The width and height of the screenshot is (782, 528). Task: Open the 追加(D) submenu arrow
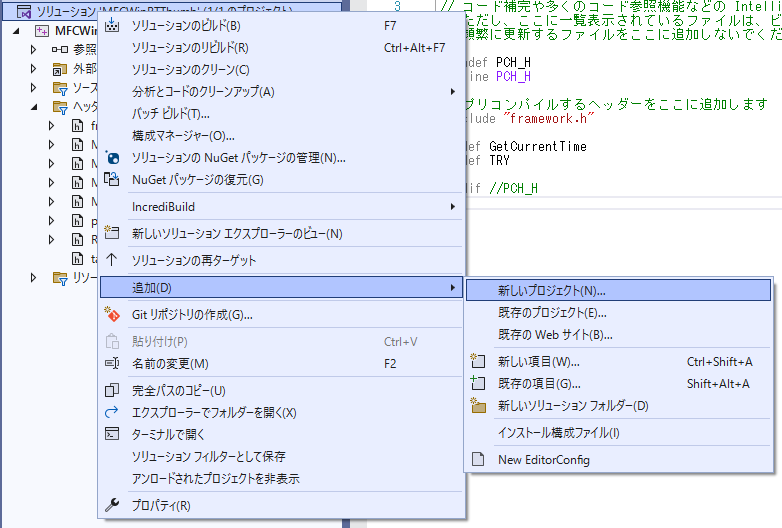click(452, 287)
